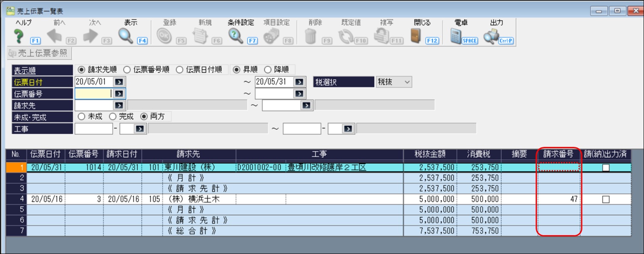Viewport: 644px width, 254px height.
Task: Open lookup for 工事 end field
Action: point(348,128)
